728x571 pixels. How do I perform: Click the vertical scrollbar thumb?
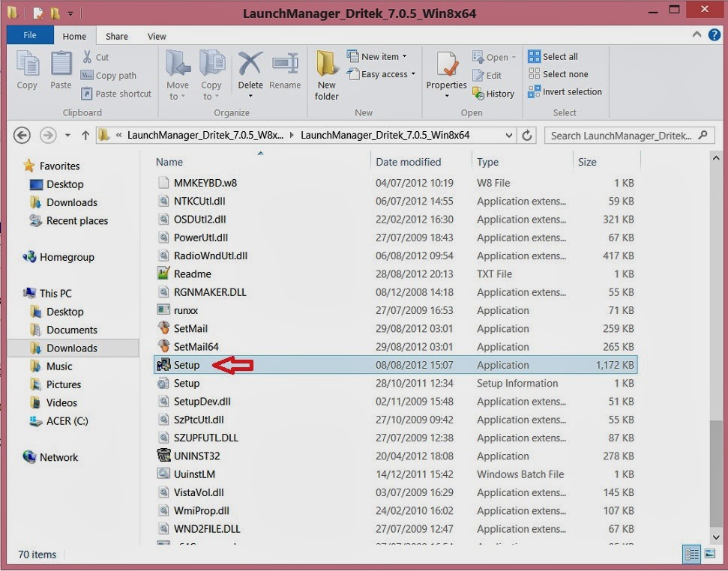click(x=715, y=473)
